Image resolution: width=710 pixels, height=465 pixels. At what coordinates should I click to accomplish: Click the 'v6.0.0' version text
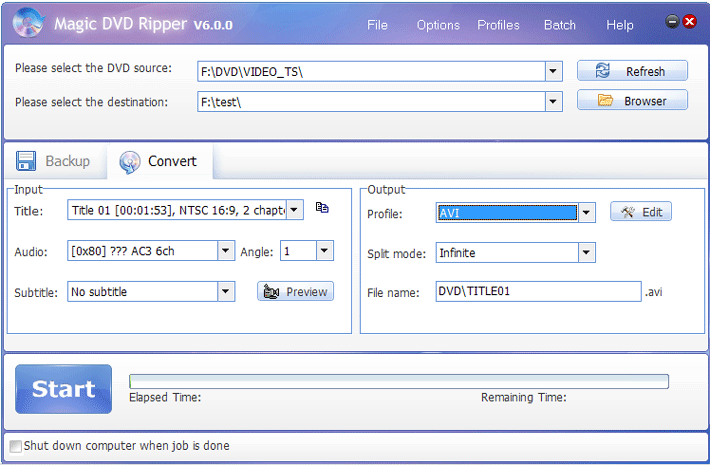(213, 25)
